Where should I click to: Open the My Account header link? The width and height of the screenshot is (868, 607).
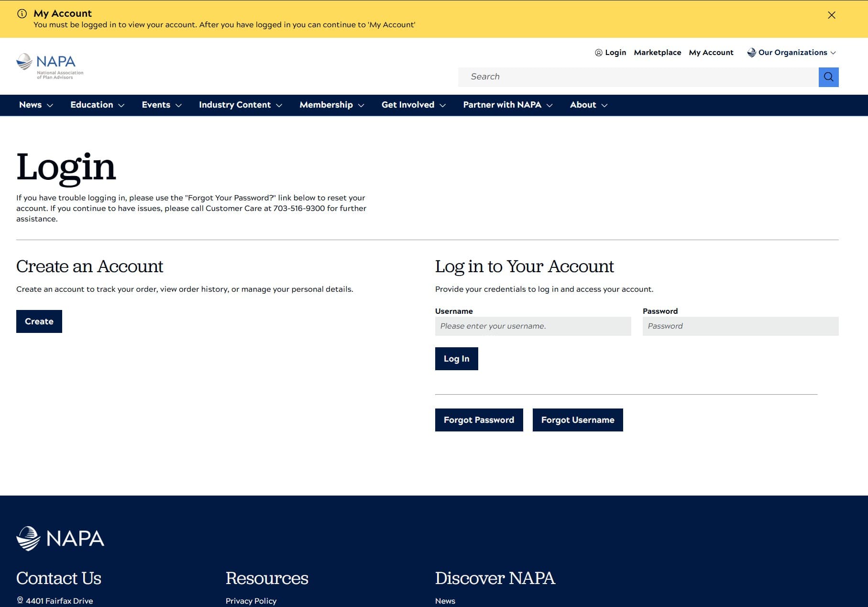pos(711,53)
